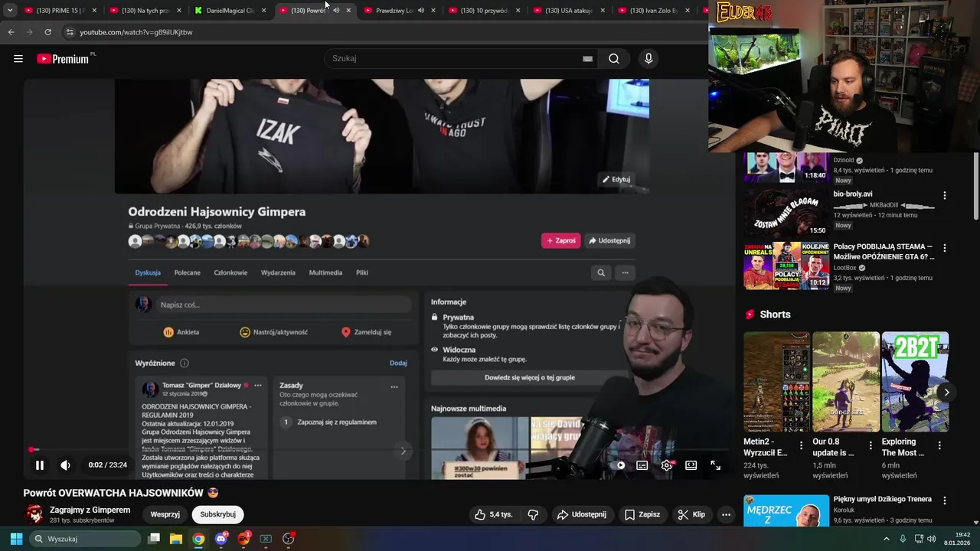Viewport: 980px width, 551px height.
Task: Go back in the browser
Action: (x=11, y=32)
